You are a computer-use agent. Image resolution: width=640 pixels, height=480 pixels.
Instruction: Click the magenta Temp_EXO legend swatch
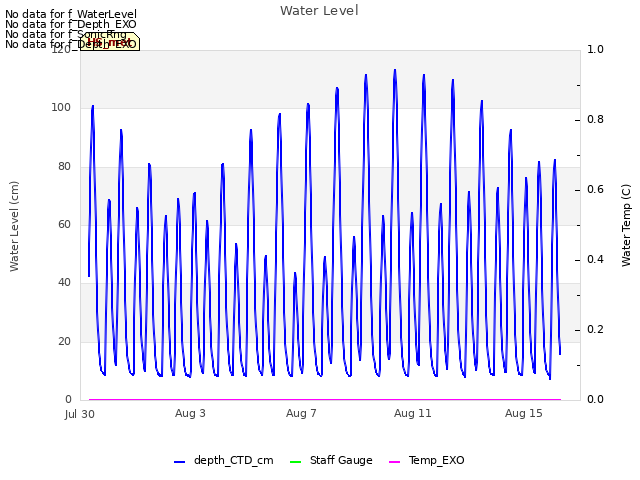point(394,462)
